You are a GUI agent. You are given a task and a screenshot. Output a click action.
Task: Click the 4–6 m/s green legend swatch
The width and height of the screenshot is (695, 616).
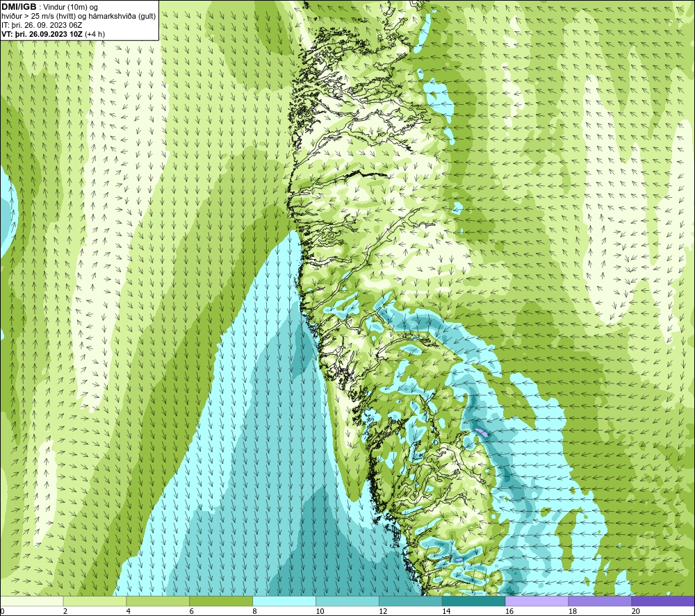coord(158,601)
